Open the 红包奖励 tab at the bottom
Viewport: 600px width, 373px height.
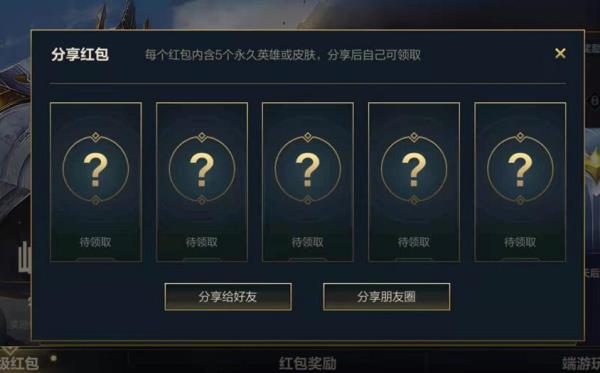(x=308, y=363)
